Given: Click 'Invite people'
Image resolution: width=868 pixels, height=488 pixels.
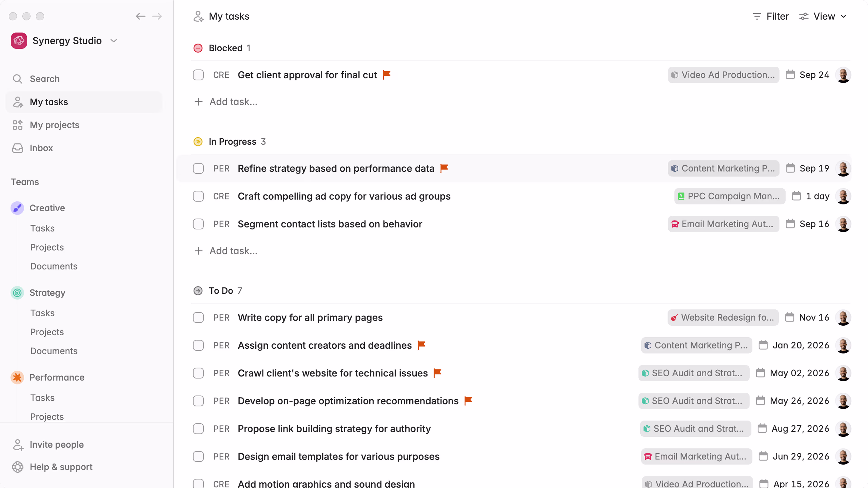Looking at the screenshot, I should point(56,444).
